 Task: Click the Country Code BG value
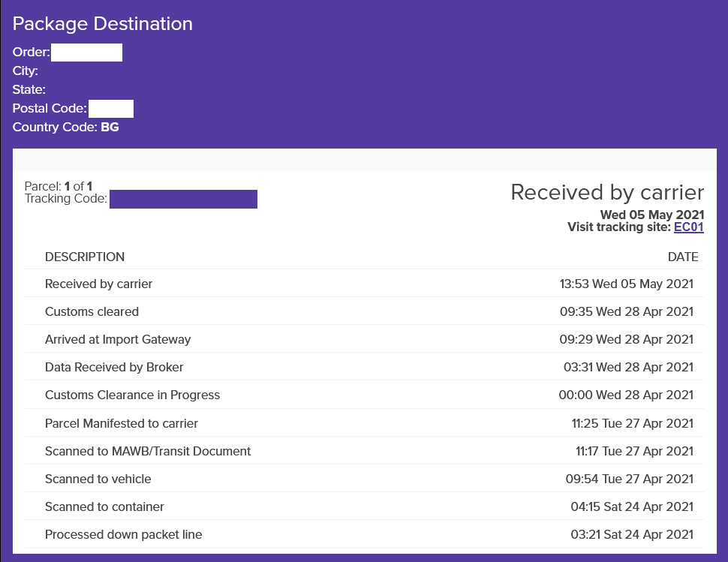[110, 128]
